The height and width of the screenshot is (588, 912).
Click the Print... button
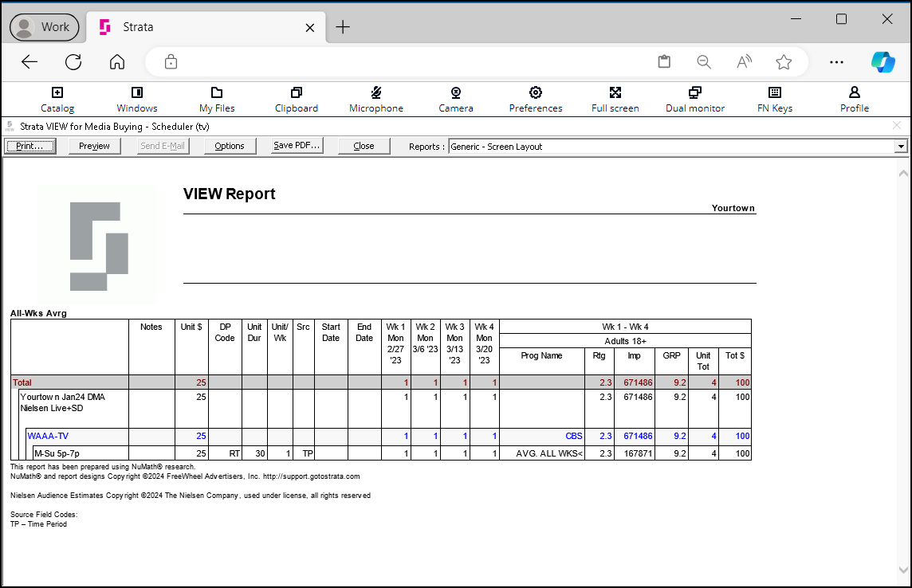[30, 146]
